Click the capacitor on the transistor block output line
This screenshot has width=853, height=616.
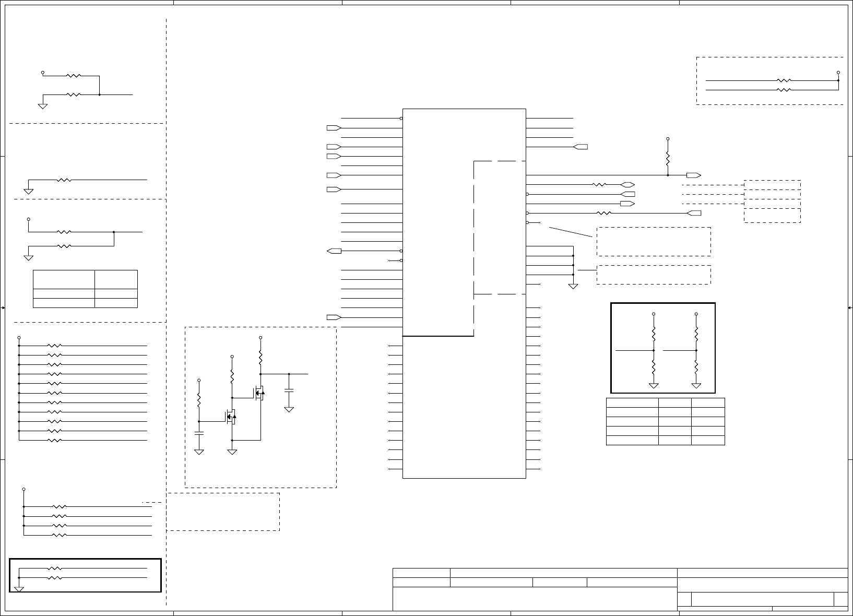289,390
